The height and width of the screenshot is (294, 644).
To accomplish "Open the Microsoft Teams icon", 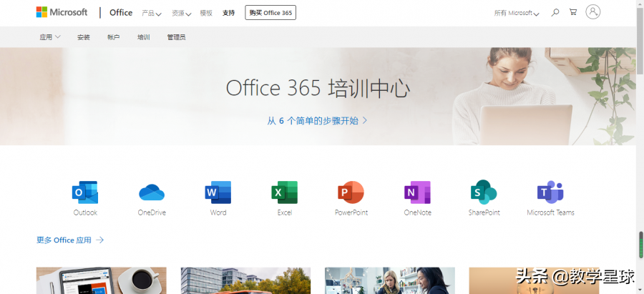I will click(x=550, y=192).
